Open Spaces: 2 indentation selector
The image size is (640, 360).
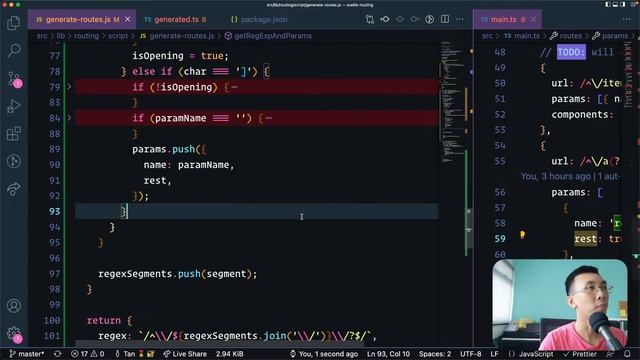(x=435, y=354)
